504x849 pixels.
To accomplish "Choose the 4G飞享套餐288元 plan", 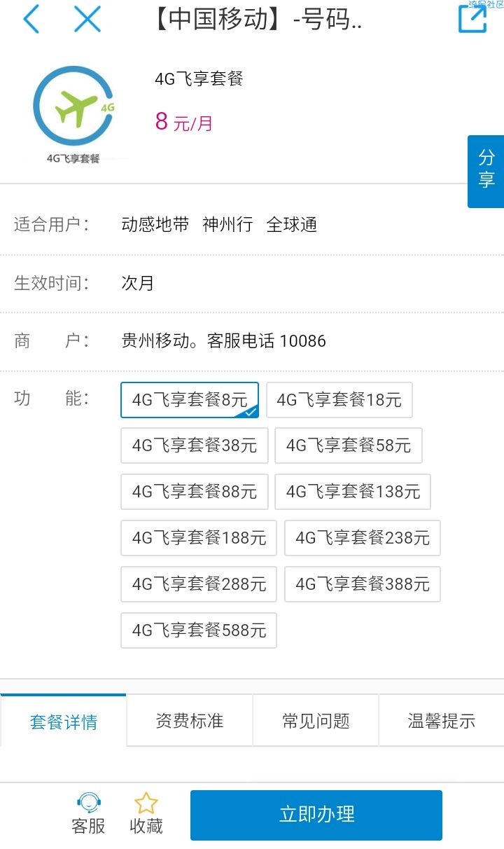I will 199,584.
